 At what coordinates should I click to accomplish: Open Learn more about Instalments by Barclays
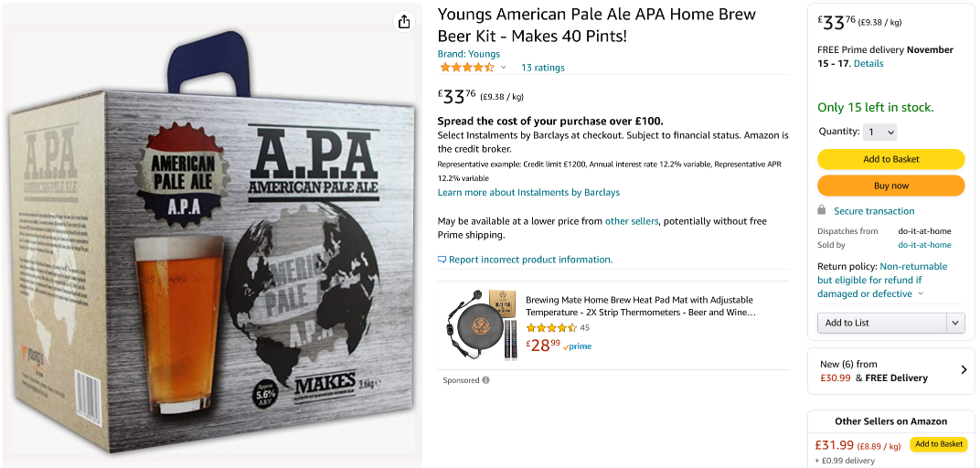tap(528, 193)
